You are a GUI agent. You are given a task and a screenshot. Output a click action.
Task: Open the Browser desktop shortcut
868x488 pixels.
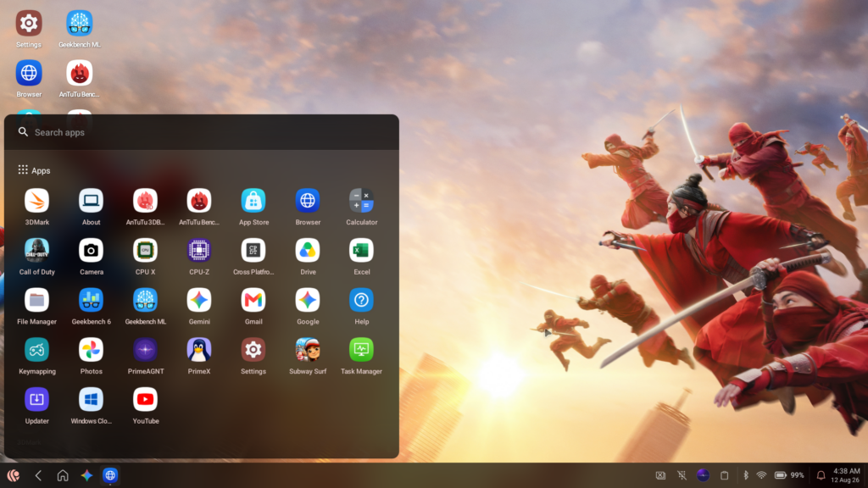29,73
